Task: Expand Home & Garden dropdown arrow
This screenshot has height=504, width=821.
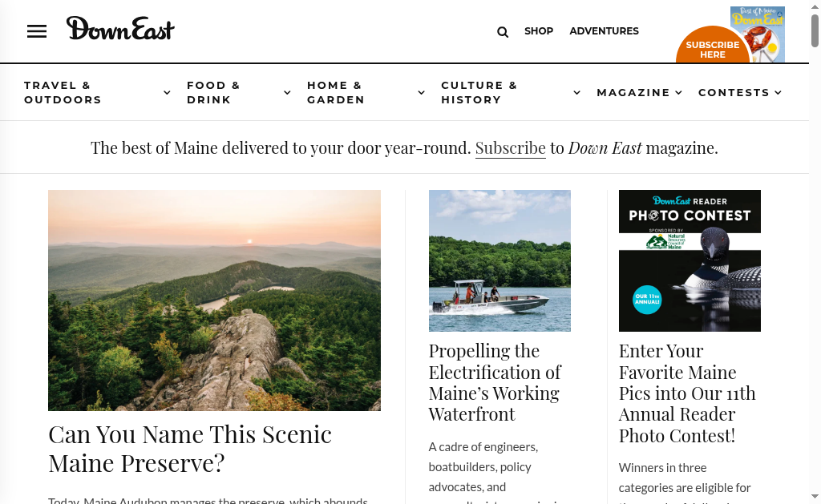Action: pos(422,93)
